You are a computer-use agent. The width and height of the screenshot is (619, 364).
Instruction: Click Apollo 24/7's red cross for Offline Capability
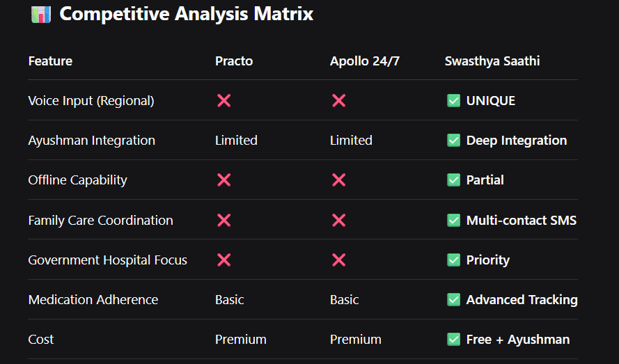[x=338, y=180]
